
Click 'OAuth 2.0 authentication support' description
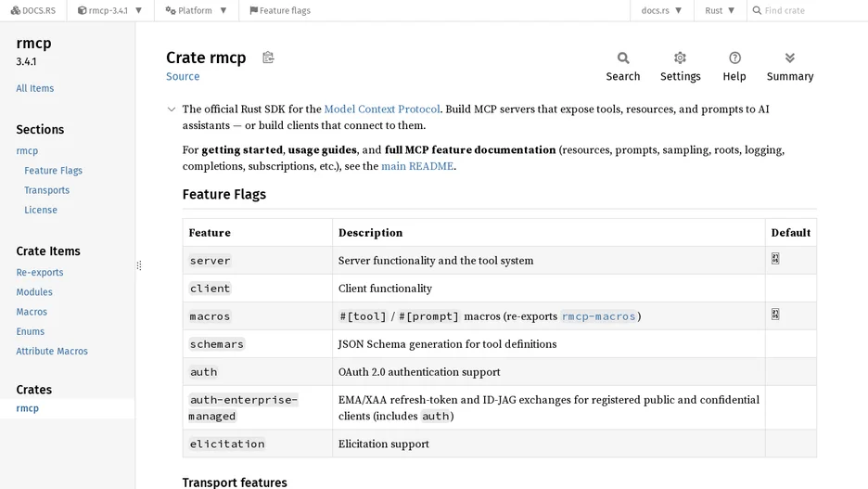tap(419, 372)
